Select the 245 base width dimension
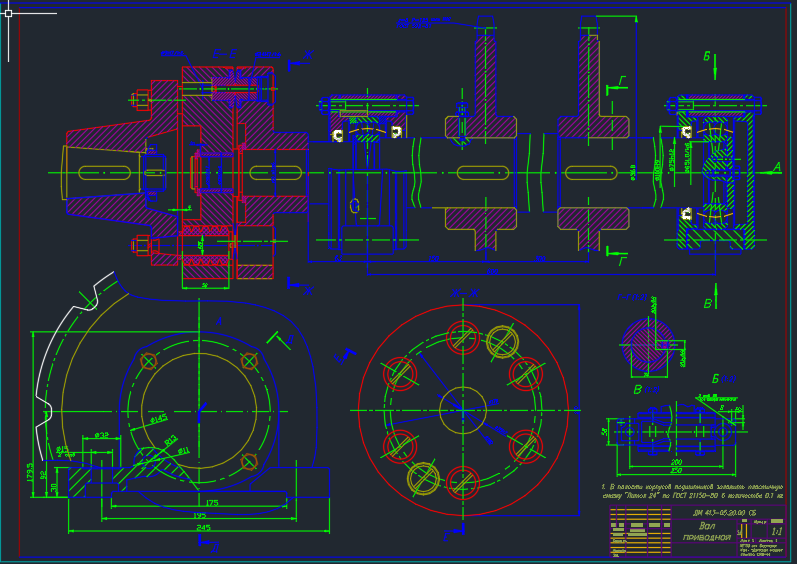This screenshot has height=564, width=797. [203, 527]
